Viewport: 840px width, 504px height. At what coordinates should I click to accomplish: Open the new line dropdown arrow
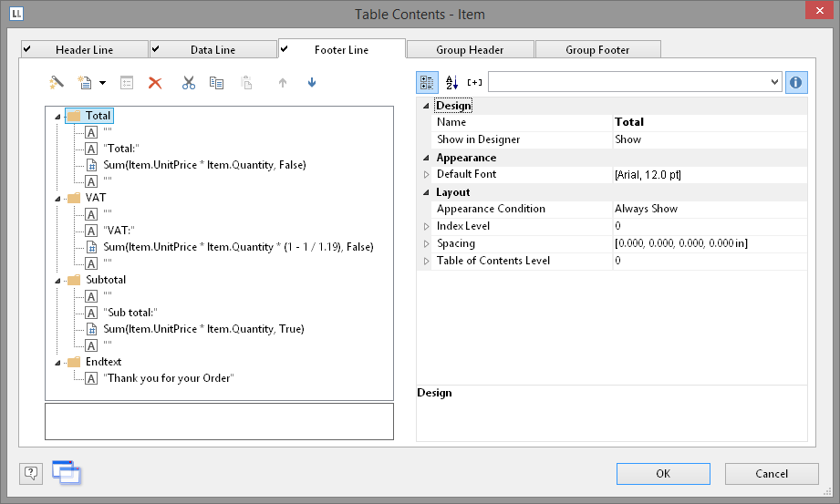pyautogui.click(x=102, y=83)
